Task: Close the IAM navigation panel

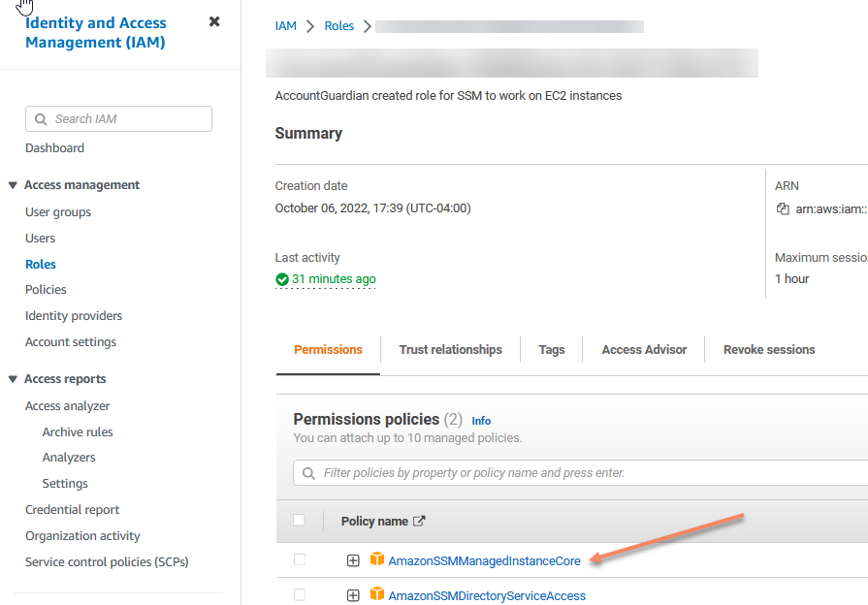Action: 214,21
